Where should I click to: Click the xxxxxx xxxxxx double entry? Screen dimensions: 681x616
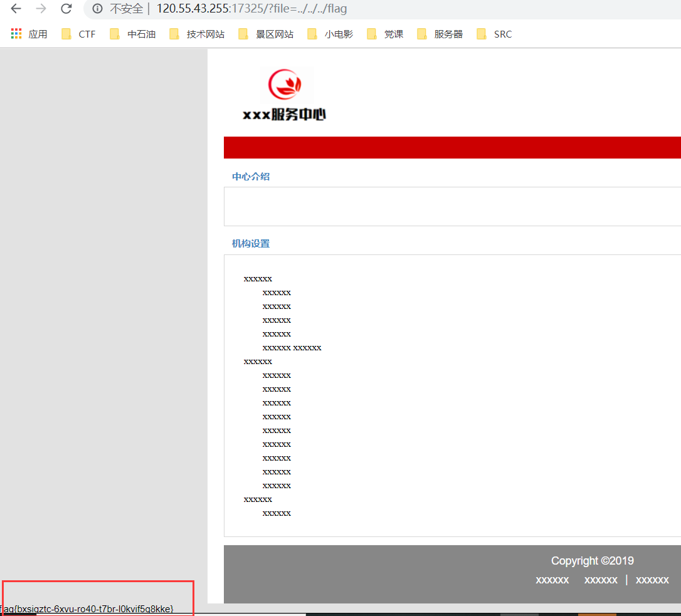(x=292, y=348)
